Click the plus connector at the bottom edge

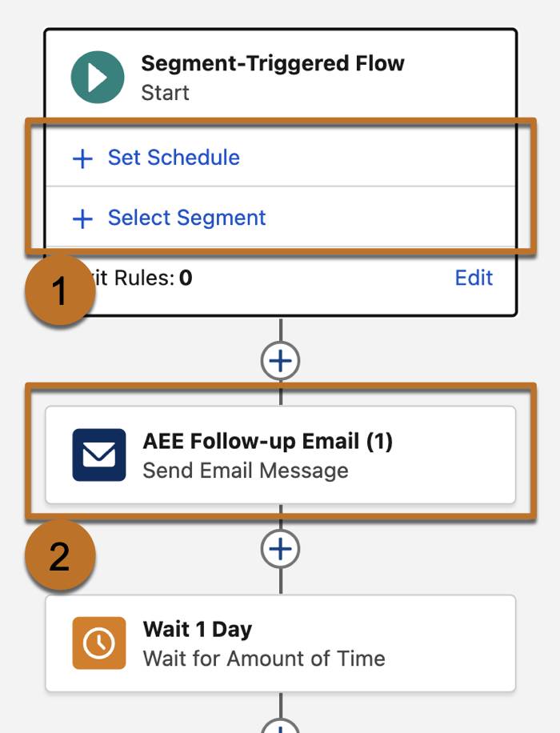point(280,727)
